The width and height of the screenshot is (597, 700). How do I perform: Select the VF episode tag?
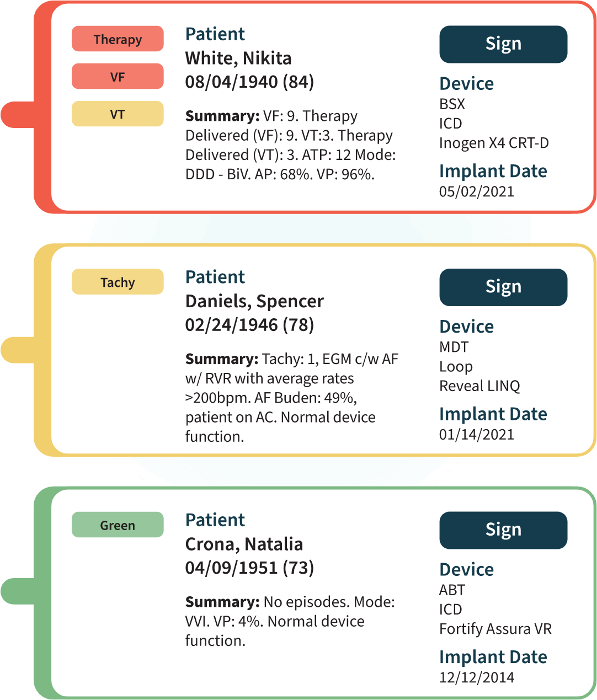click(x=117, y=76)
